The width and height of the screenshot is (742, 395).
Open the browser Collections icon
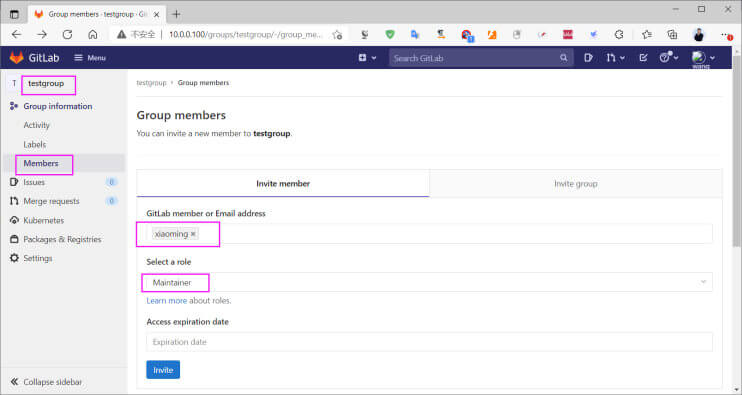672,35
